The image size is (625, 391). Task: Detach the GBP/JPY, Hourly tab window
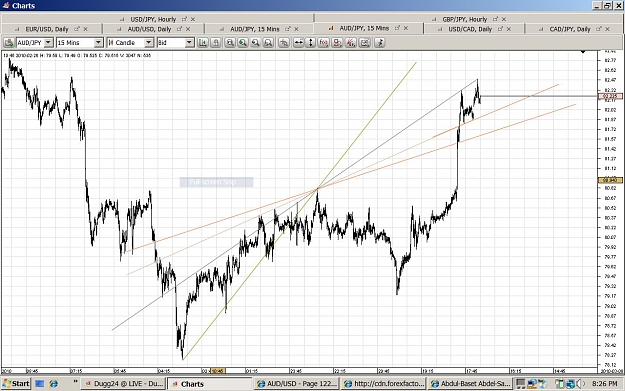coord(495,19)
